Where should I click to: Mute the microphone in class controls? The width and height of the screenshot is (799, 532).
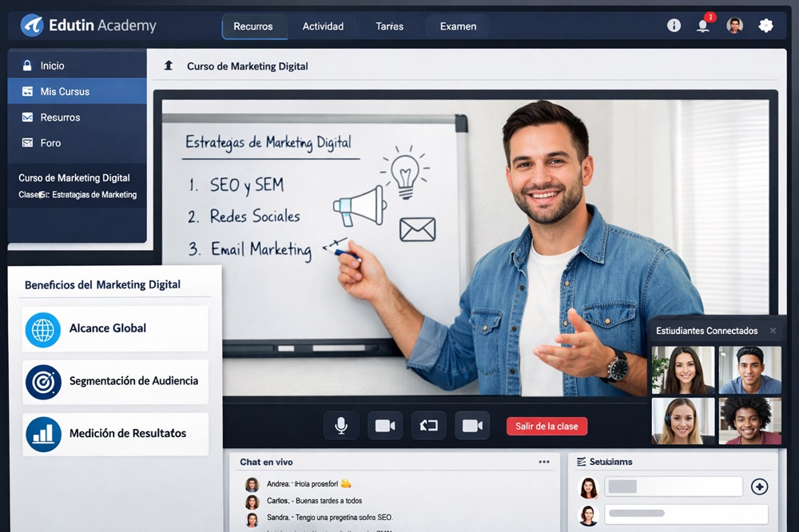pos(341,426)
